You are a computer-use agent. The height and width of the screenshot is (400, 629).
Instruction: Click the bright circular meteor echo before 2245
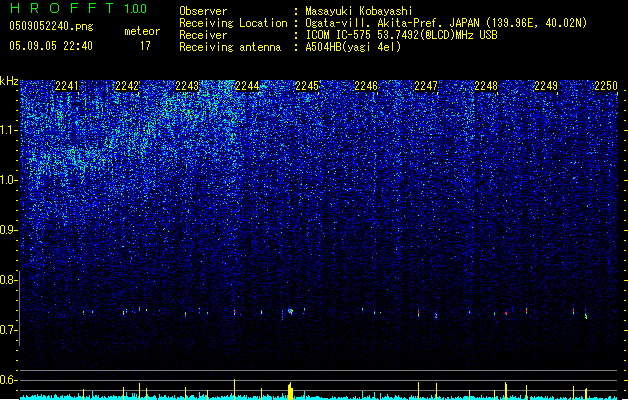pyautogui.click(x=290, y=311)
